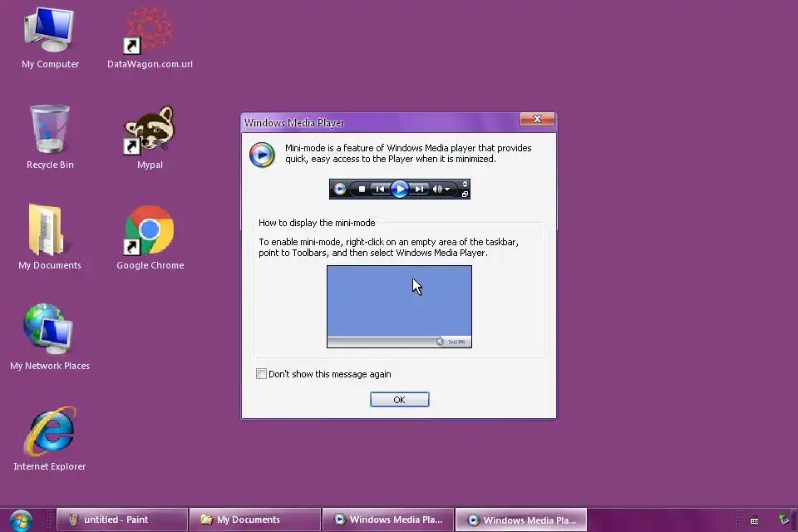Switch to the first Windows Media Player taskbar button
Screen dimensions: 798x532
click(x=388, y=520)
